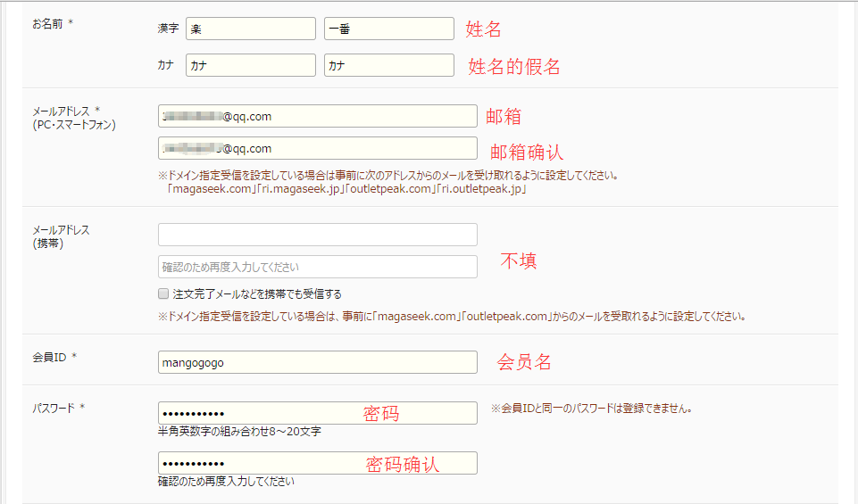Click the PC email confirmation field
The height and width of the screenshot is (504, 858).
click(318, 148)
